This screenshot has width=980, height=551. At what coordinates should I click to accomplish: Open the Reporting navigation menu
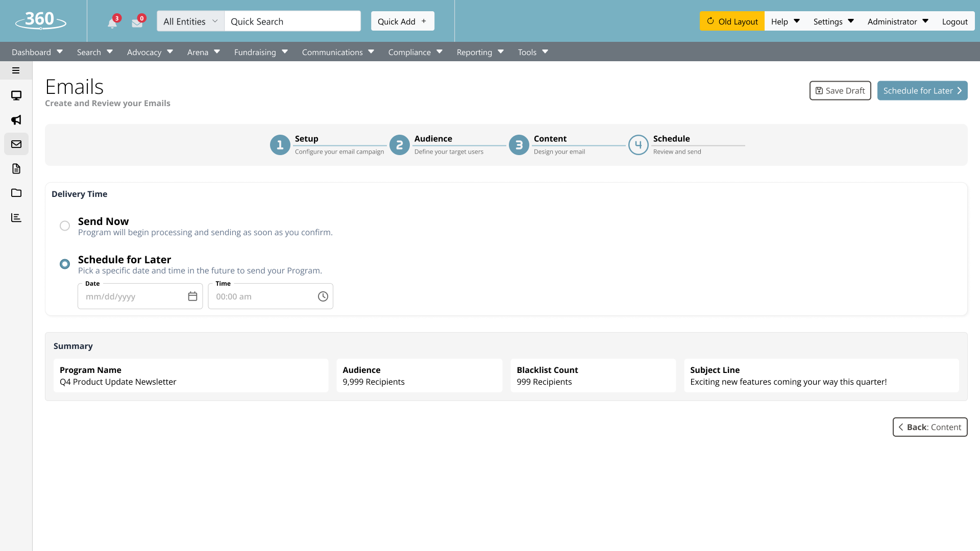(480, 52)
